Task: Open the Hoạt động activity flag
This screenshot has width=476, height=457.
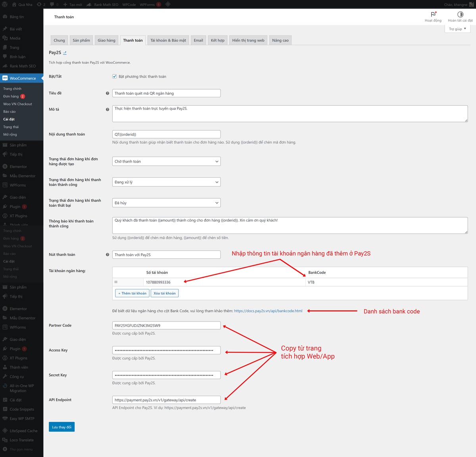Action: point(433,17)
